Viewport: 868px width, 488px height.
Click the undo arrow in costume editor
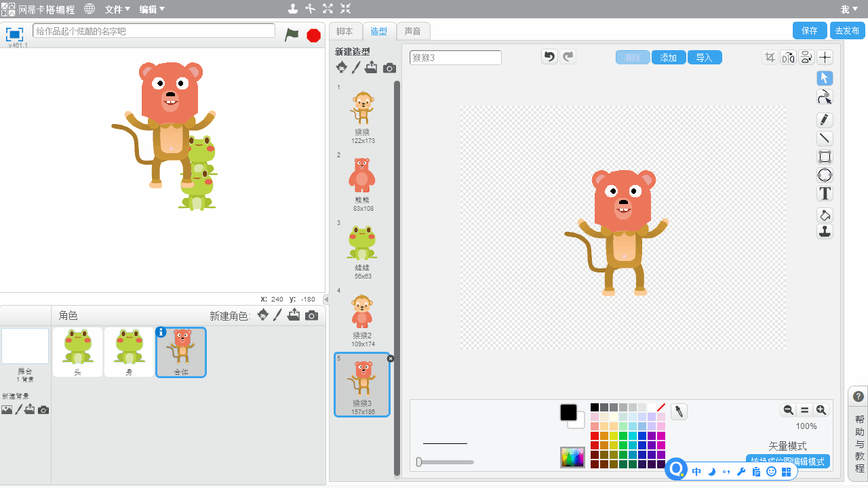(x=549, y=57)
